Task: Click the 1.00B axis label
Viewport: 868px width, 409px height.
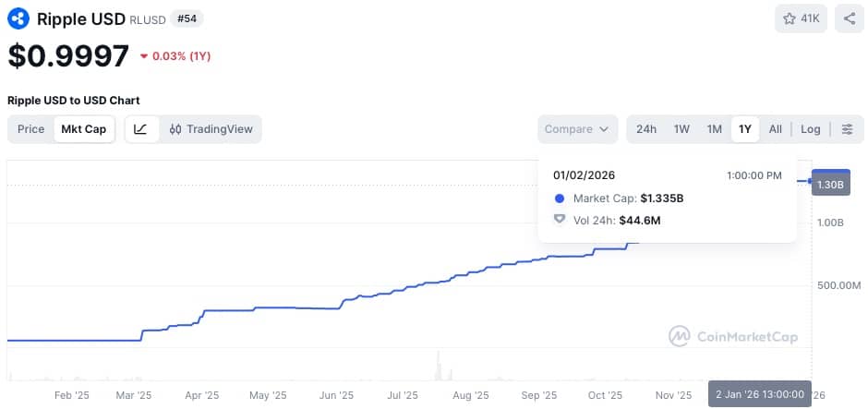Action: [830, 223]
